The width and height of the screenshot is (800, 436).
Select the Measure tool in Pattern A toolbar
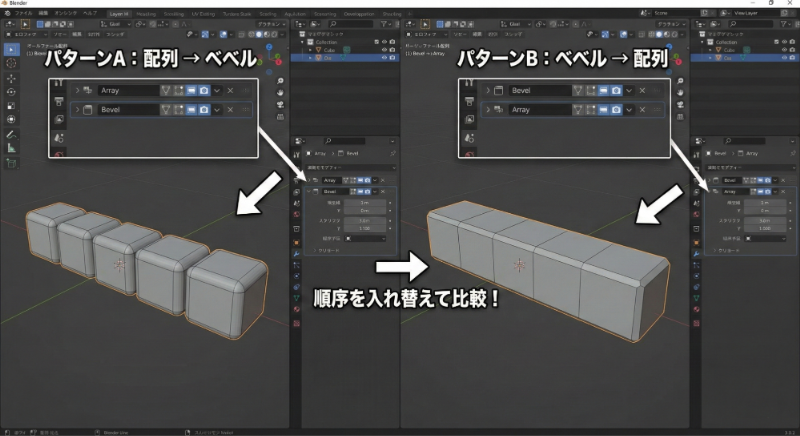point(11,148)
